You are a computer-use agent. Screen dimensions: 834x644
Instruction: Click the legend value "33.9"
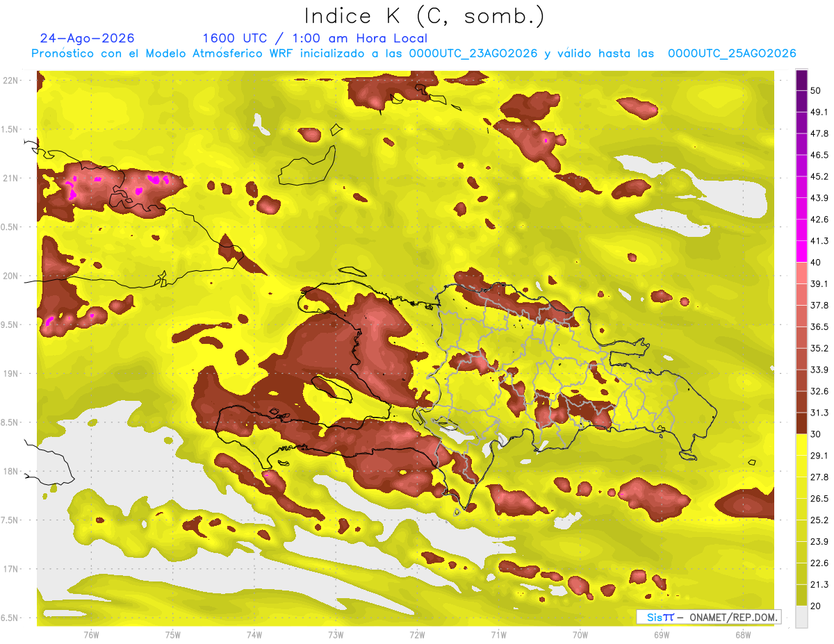(x=819, y=370)
